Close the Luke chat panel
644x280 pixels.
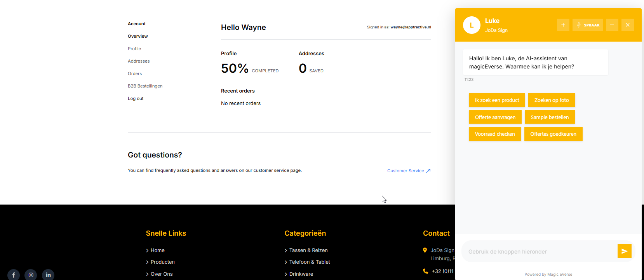pyautogui.click(x=627, y=25)
